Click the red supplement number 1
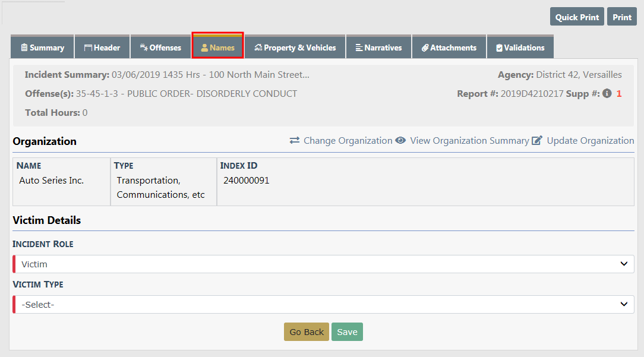Image resolution: width=644 pixels, height=357 pixels. click(x=619, y=94)
